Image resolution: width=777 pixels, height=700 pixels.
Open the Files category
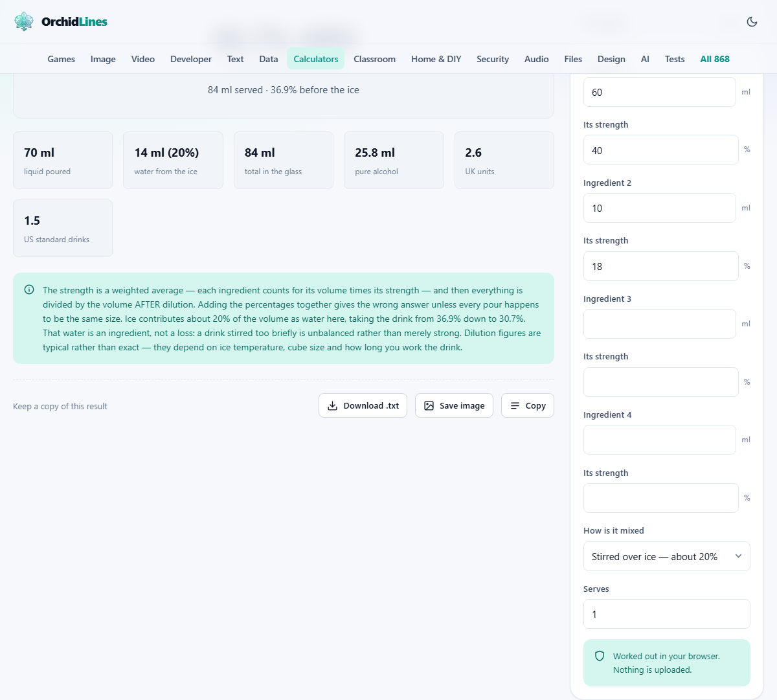[x=573, y=59]
